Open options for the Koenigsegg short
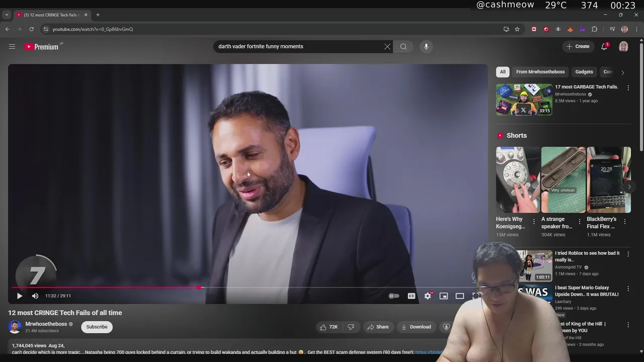 pyautogui.click(x=534, y=222)
